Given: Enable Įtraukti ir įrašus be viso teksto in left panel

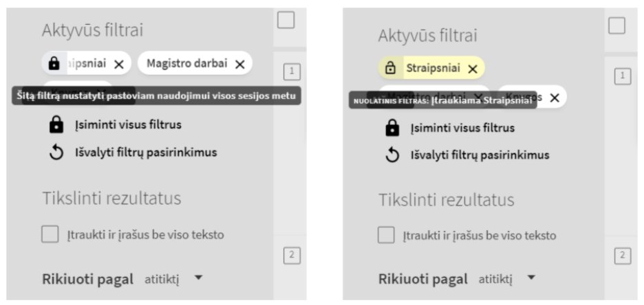Looking at the screenshot, I should pos(50,235).
